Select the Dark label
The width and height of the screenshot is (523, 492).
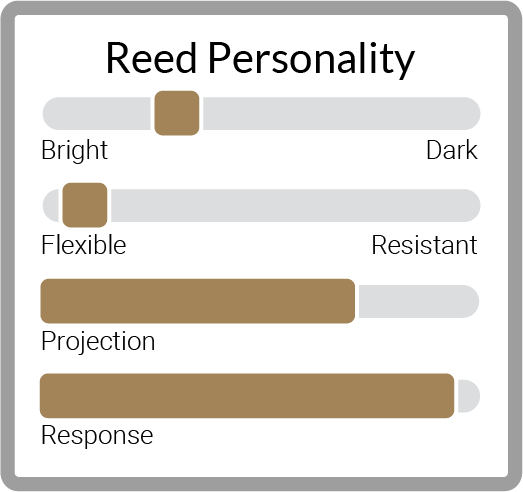point(452,150)
